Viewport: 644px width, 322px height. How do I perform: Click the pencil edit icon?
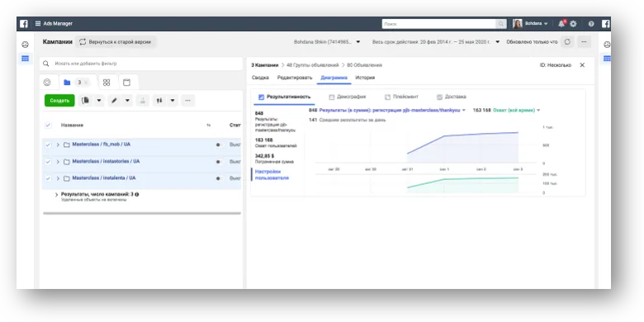click(115, 101)
